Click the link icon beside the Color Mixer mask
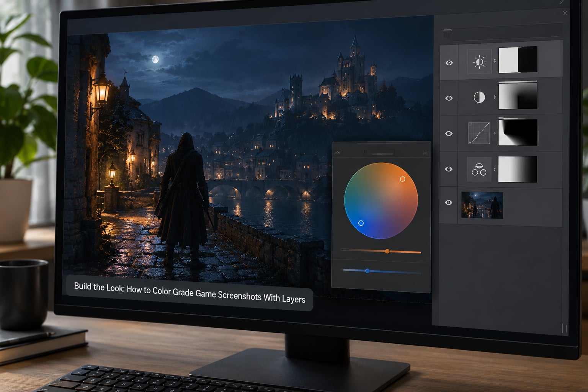588x392 pixels. tap(495, 169)
